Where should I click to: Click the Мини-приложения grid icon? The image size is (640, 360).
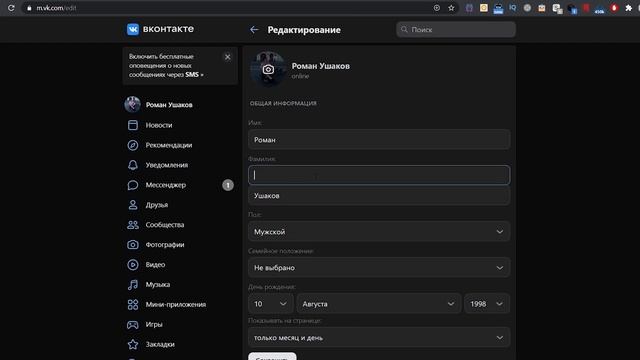pos(133,304)
